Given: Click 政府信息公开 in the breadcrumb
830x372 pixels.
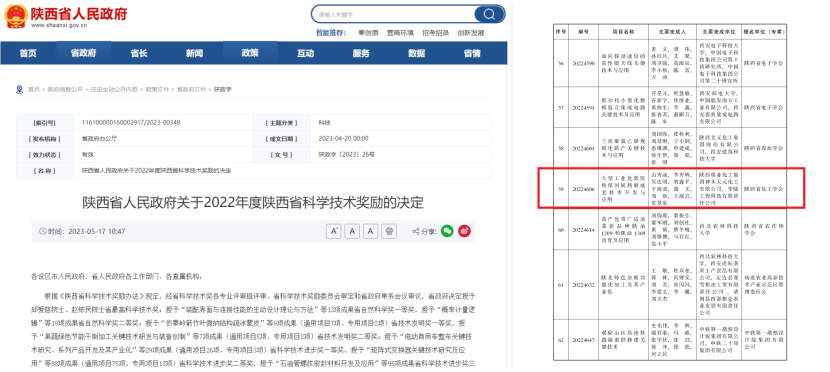Looking at the screenshot, I should [x=65, y=89].
